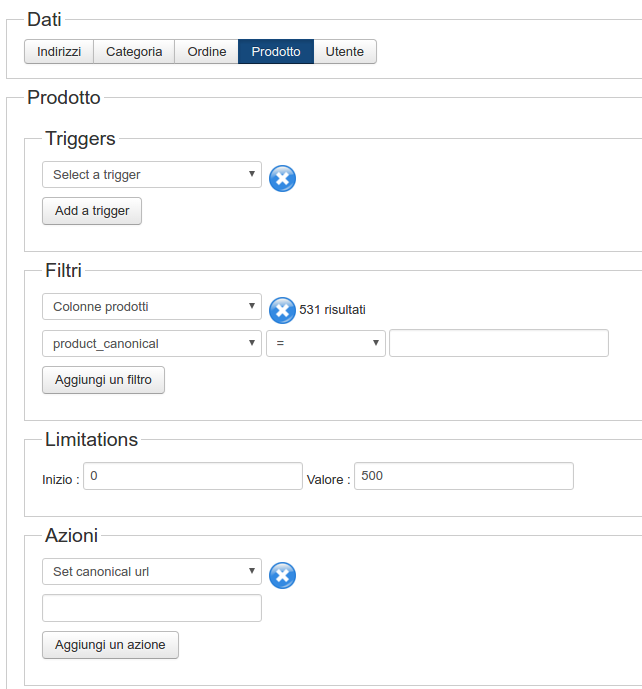Remove the Set canonical url action
Viewport: 642px width, 689px height.
pos(283,575)
